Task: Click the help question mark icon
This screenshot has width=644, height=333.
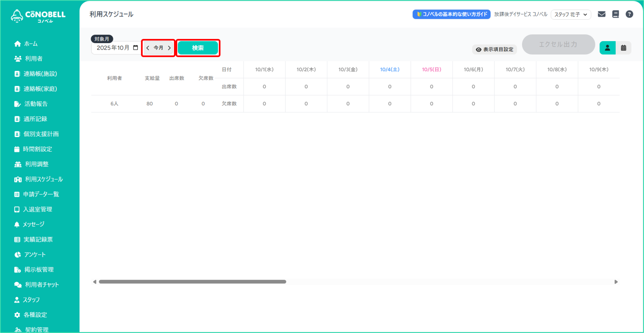Action: pyautogui.click(x=629, y=14)
